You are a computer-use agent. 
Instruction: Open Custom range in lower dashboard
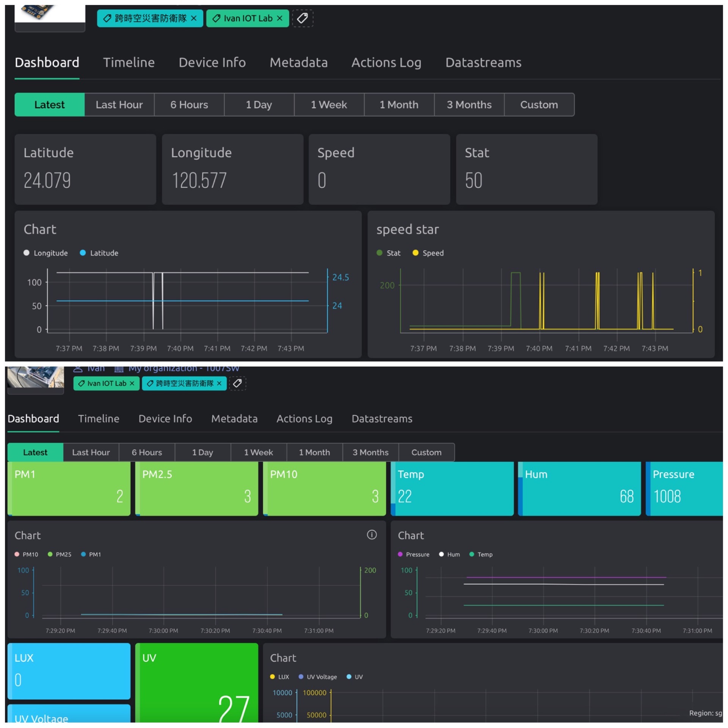(426, 452)
